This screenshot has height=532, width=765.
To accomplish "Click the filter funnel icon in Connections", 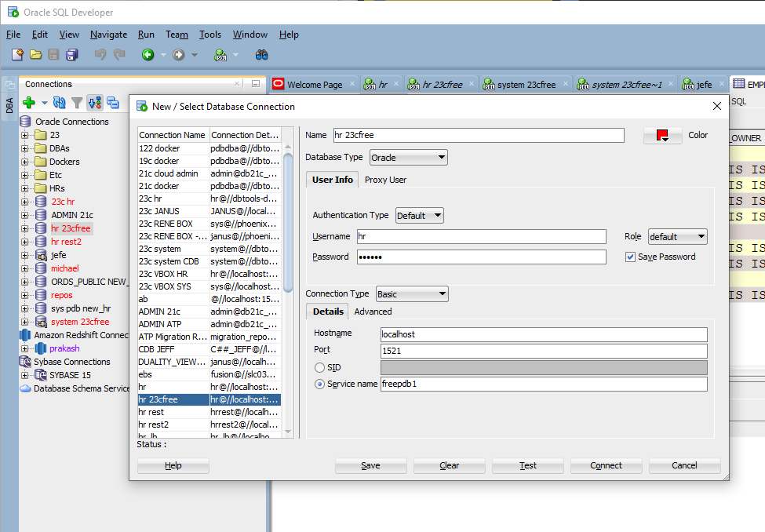I will click(77, 103).
